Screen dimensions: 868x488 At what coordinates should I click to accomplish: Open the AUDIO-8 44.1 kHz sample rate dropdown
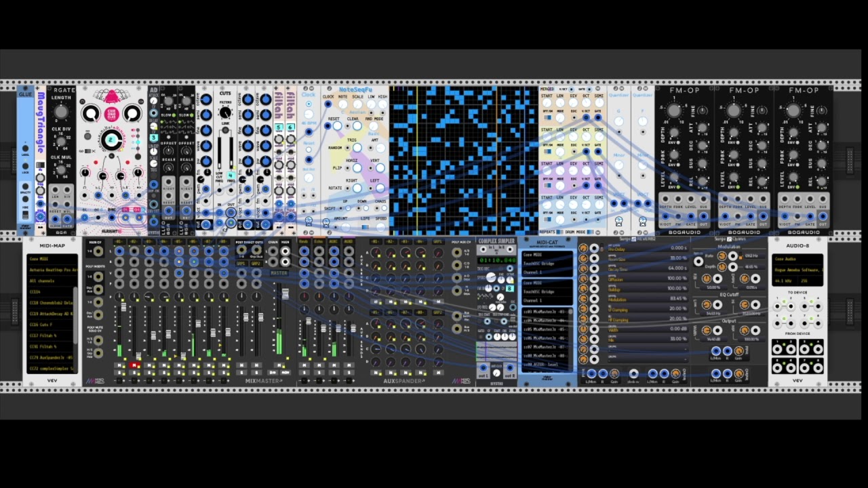pos(786,281)
